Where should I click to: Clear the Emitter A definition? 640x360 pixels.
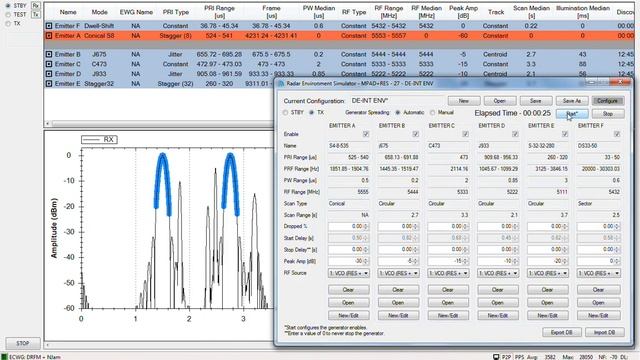click(x=349, y=290)
